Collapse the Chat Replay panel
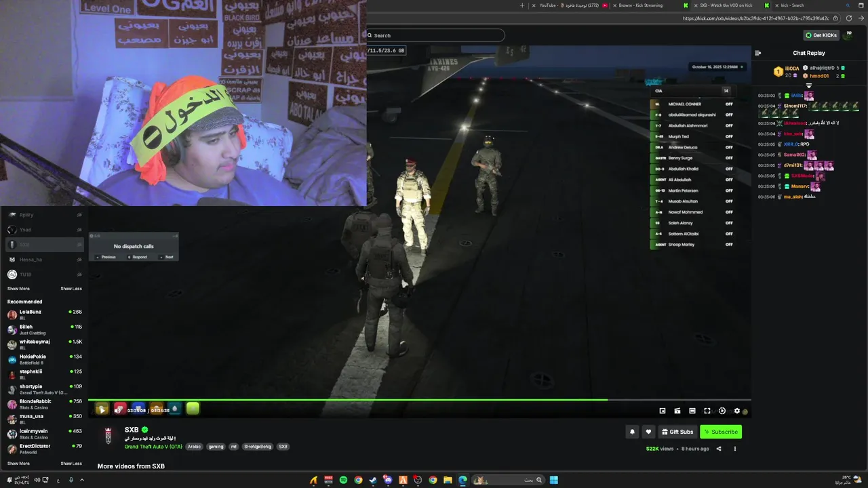Image resolution: width=868 pixels, height=488 pixels. pos(758,53)
